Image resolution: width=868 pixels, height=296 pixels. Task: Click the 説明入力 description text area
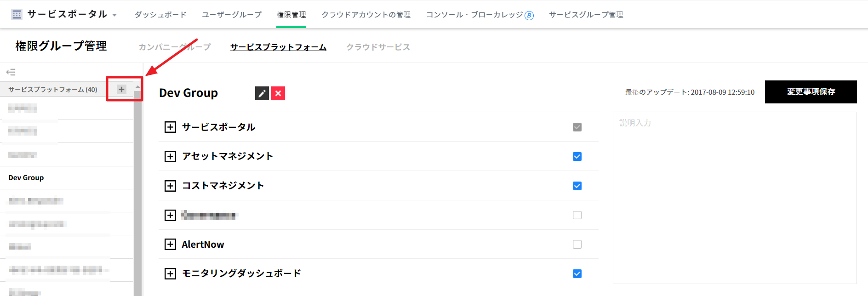tap(734, 198)
